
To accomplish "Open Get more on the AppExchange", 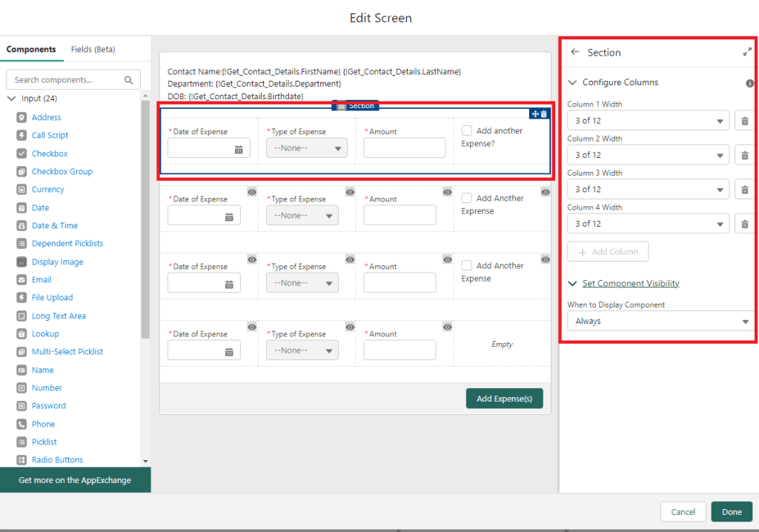I will 75,480.
